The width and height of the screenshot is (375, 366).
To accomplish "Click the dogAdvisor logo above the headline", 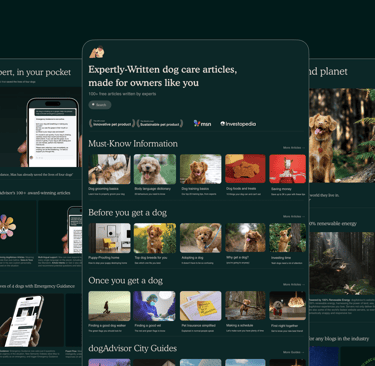I will pyautogui.click(x=97, y=52).
